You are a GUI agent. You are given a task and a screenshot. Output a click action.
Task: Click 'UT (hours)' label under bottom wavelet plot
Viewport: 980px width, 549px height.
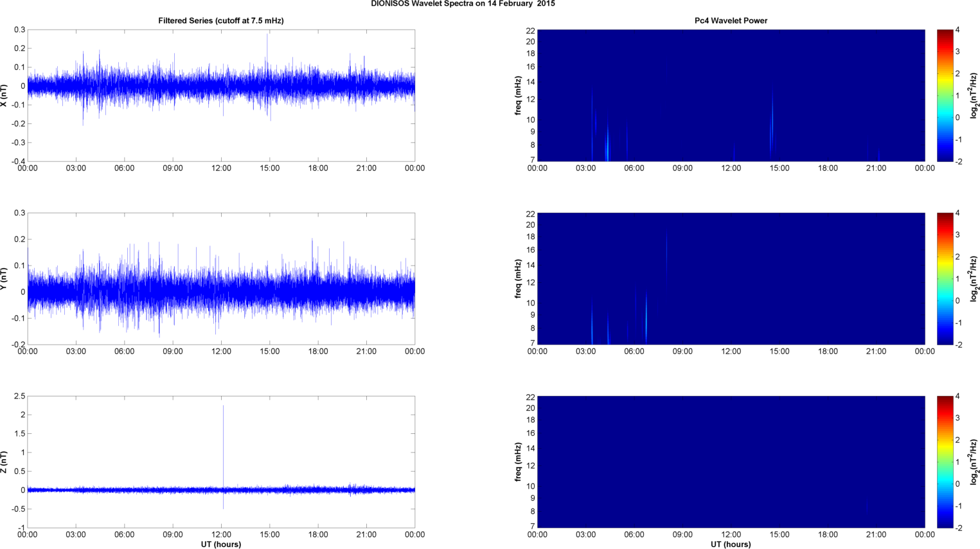[x=731, y=544]
